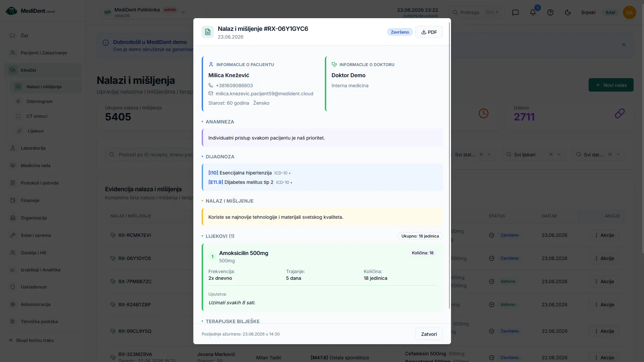644x362 pixels.
Task: Collapse the Klinički sidebar group
Action: click(x=43, y=70)
